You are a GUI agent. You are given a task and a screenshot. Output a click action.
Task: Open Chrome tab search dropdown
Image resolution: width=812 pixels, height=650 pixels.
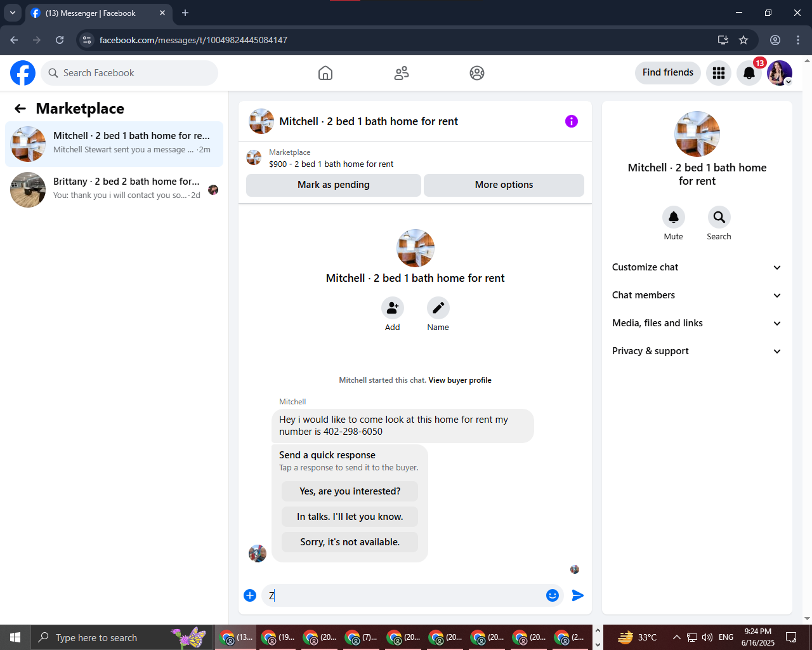pyautogui.click(x=12, y=13)
